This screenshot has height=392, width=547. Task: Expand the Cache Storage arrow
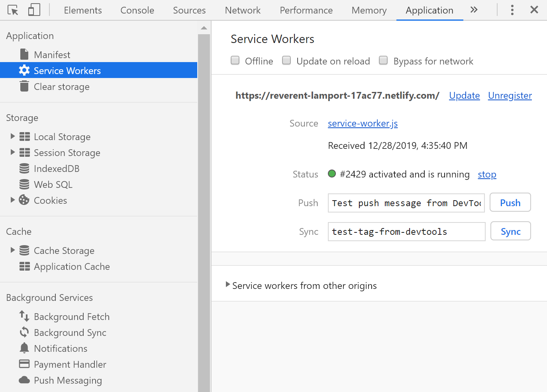13,250
